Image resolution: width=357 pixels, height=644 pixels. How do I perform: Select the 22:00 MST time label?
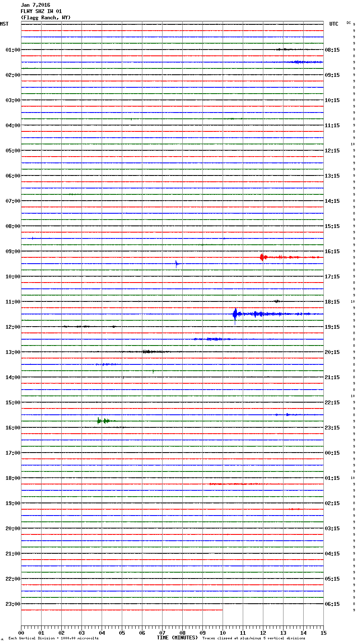(x=13, y=579)
